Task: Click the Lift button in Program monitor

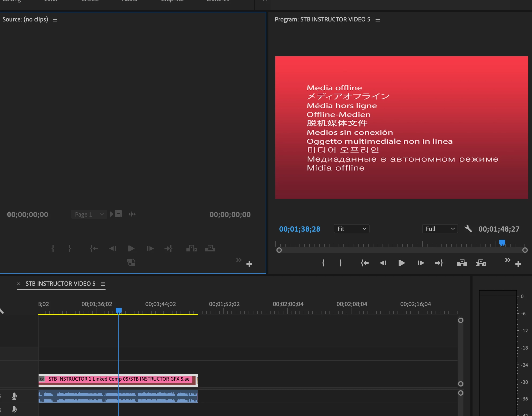Action: (462, 263)
